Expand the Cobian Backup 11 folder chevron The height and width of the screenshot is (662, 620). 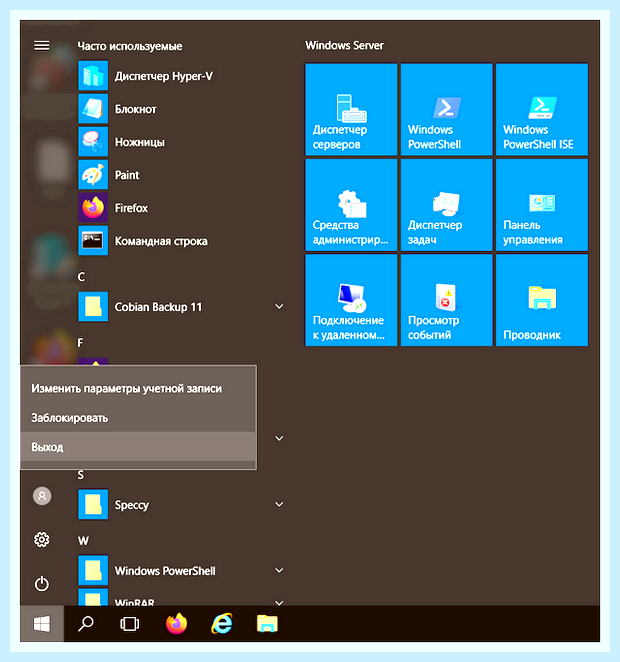pos(279,307)
